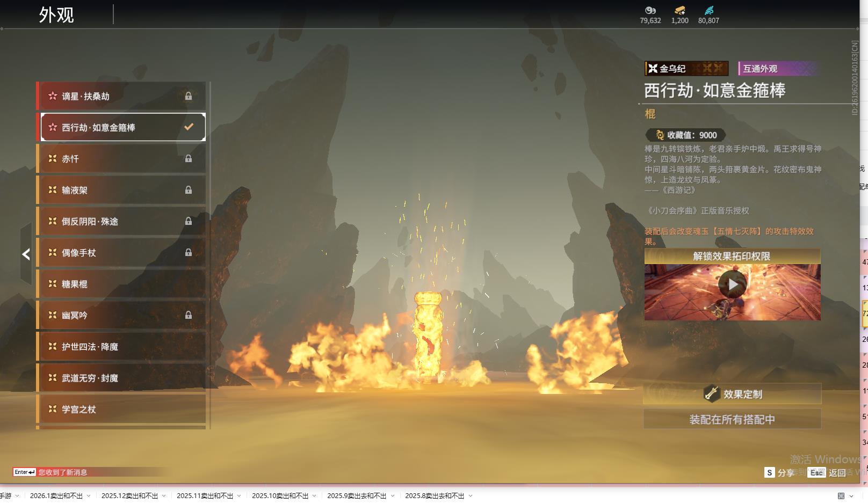Play the 解锁效果拓印权限 preview video

tap(732, 284)
